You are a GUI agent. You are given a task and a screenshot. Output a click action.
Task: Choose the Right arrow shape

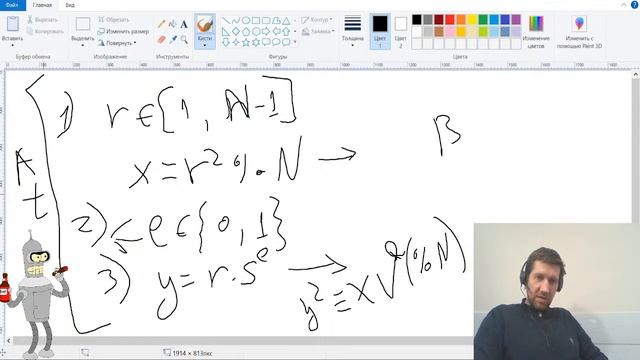coord(266,31)
